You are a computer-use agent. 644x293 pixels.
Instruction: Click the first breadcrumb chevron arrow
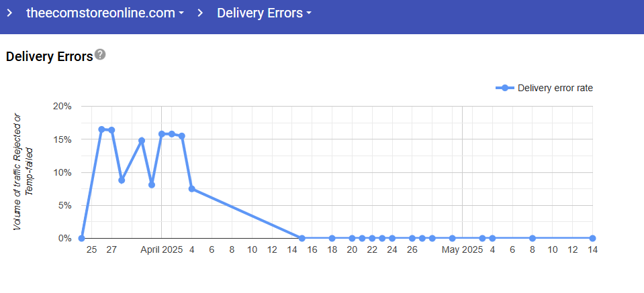[9, 13]
